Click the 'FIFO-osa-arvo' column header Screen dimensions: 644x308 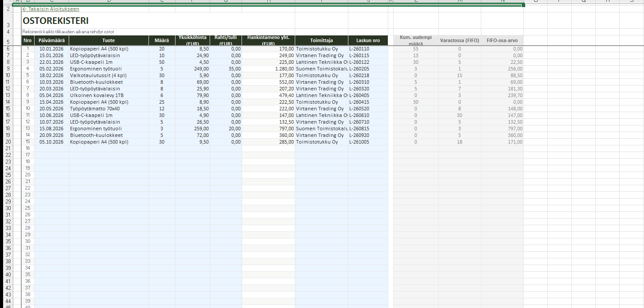click(502, 40)
